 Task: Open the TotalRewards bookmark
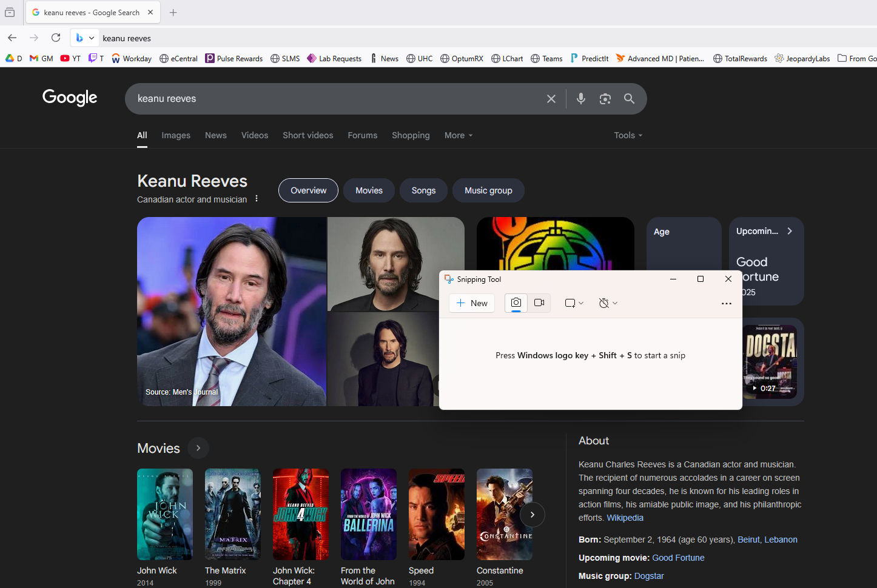[740, 58]
